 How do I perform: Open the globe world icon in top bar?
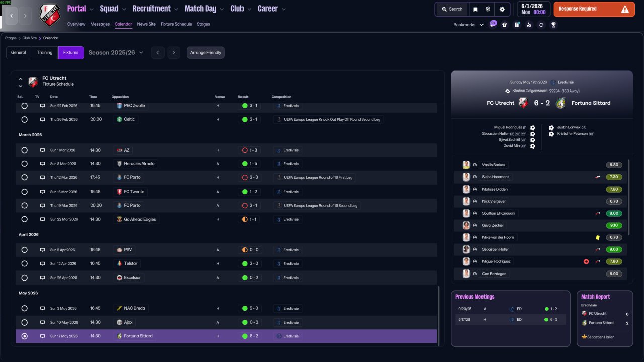pos(488,9)
